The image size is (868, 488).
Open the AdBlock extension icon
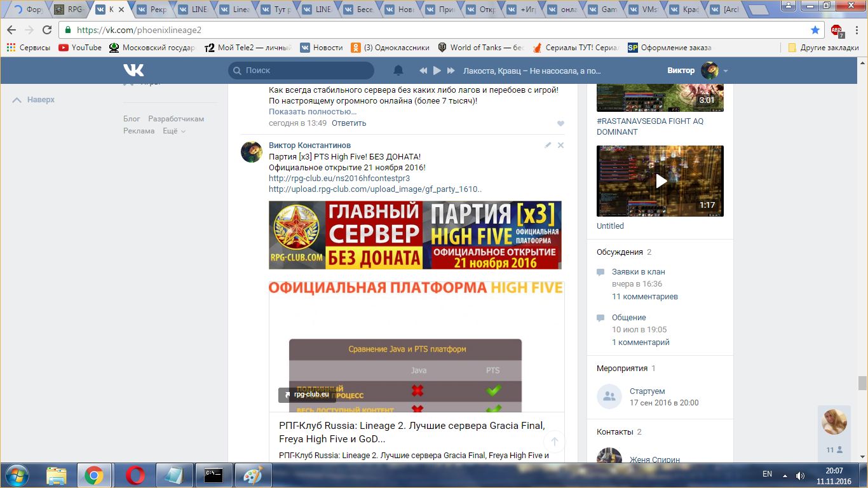point(837,30)
